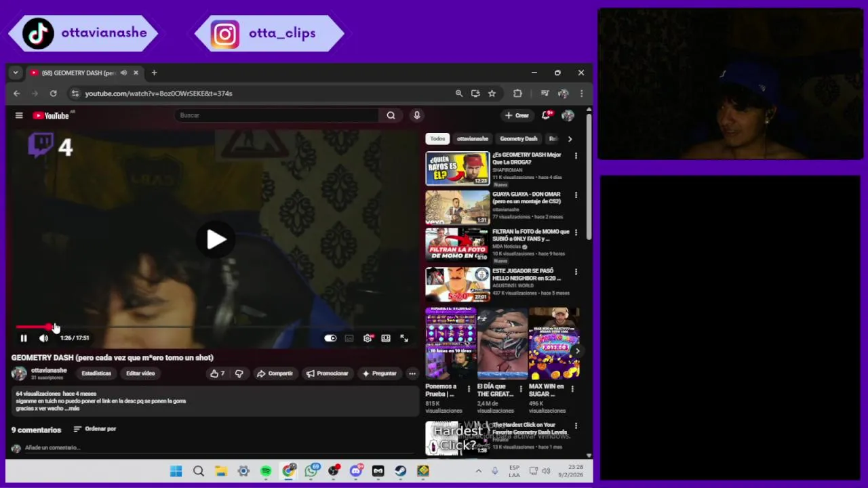
Task: Open Chrome zoom magnifier icon
Action: [x=459, y=94]
